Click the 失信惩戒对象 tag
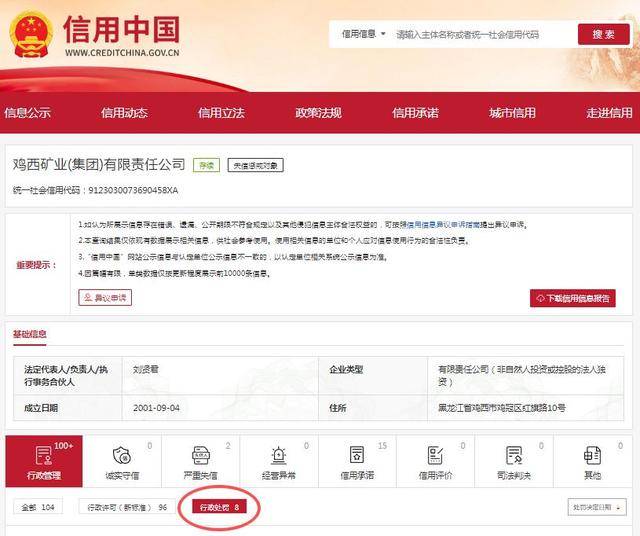640x536 pixels. (256, 165)
